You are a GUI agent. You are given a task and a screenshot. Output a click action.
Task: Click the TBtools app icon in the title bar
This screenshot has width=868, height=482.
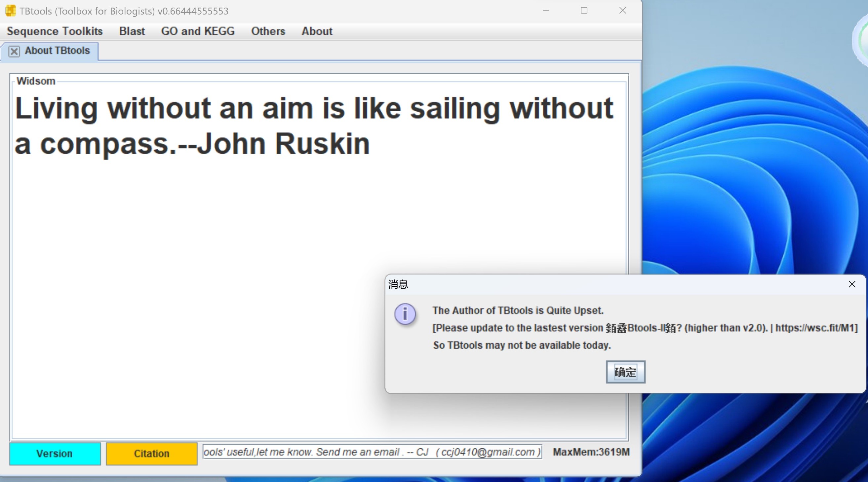[11, 11]
